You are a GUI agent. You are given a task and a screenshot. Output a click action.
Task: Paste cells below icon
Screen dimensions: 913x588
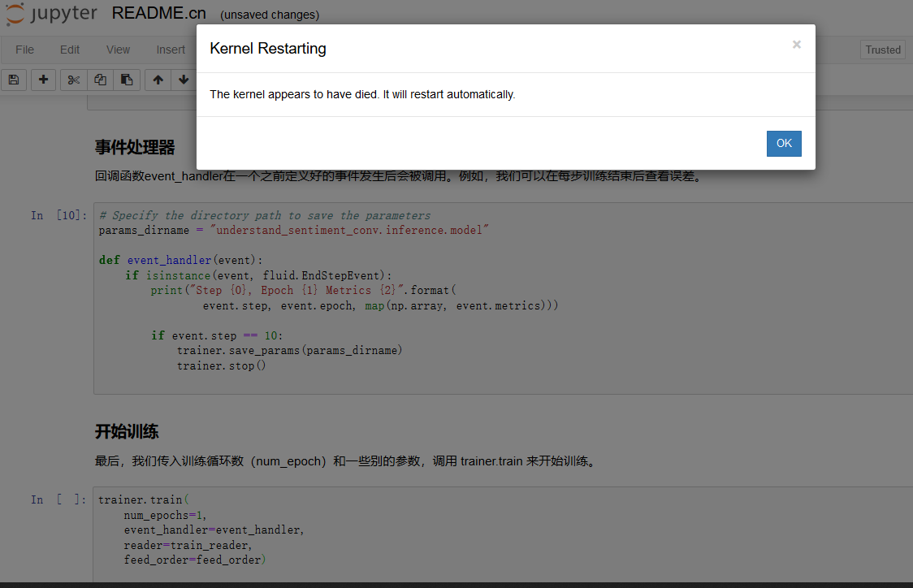pos(127,80)
